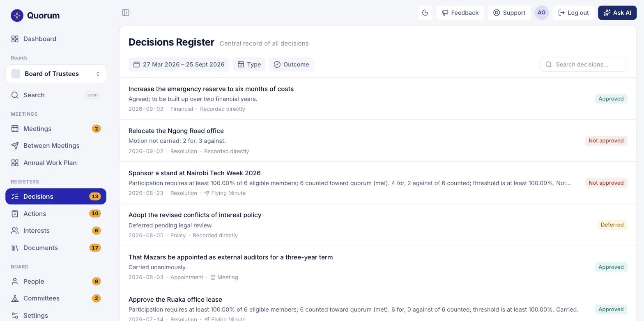644x321 pixels.
Task: Go to Dashboard in sidebar
Action: pos(56,39)
